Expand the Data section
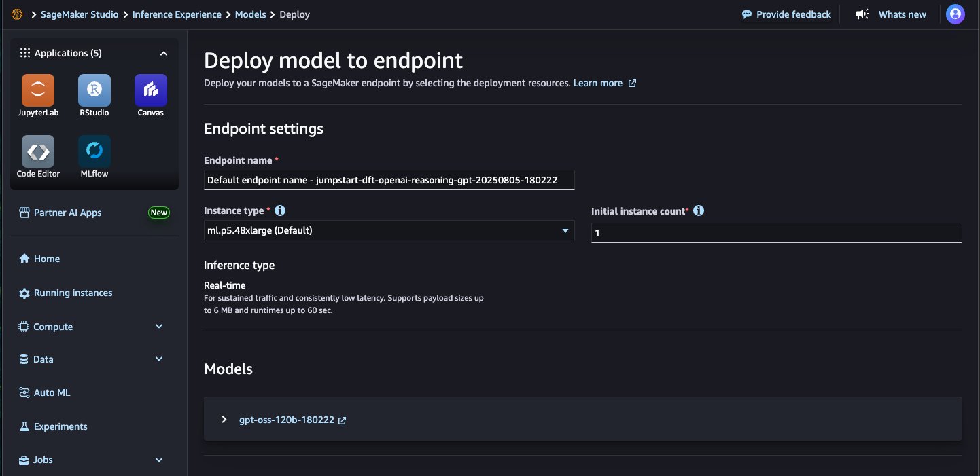 tap(159, 359)
